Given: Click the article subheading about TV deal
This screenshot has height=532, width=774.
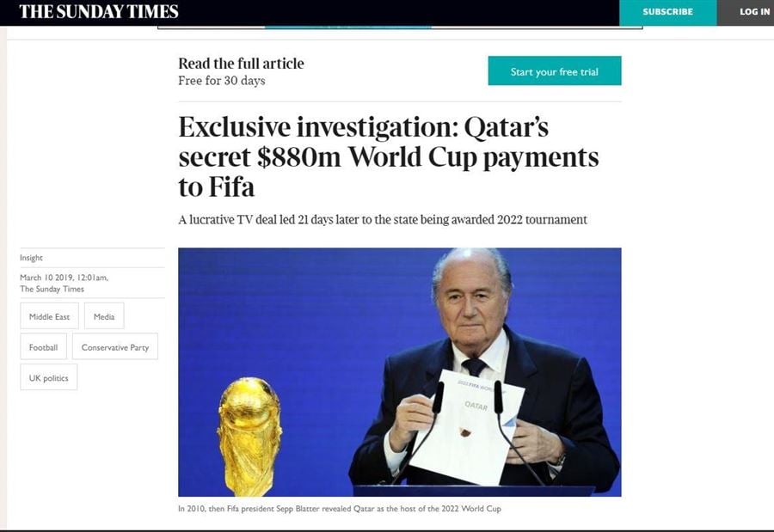Looking at the screenshot, I should 383,220.
